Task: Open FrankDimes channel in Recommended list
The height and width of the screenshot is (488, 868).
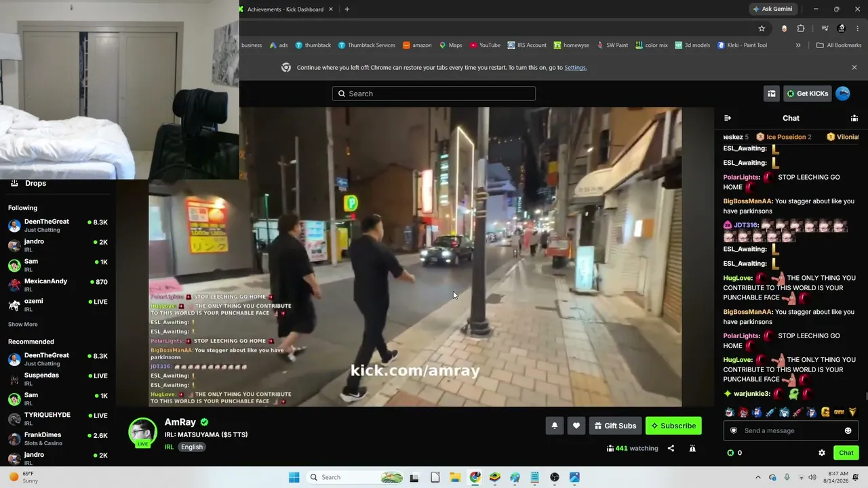Action: click(58, 438)
